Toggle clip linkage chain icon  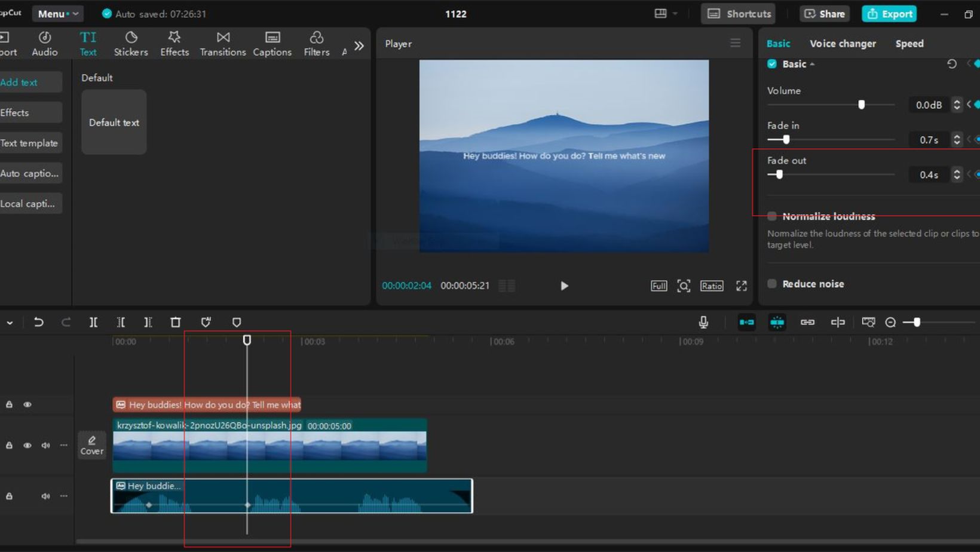click(807, 322)
